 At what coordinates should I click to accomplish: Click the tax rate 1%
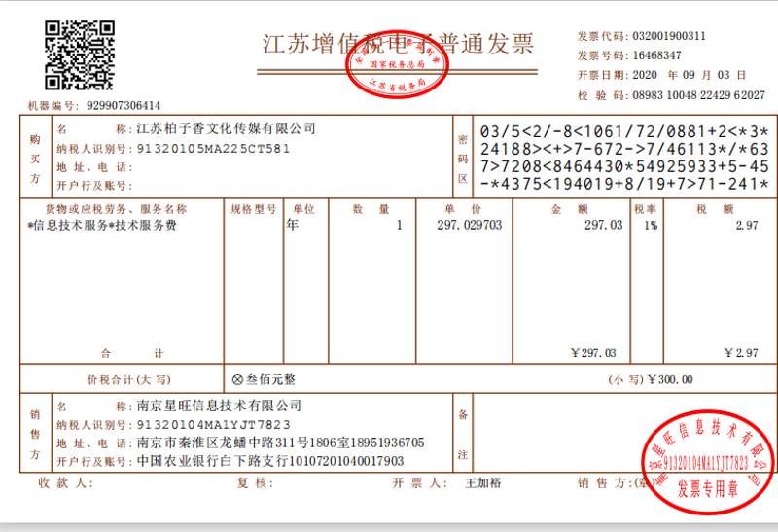(x=651, y=226)
